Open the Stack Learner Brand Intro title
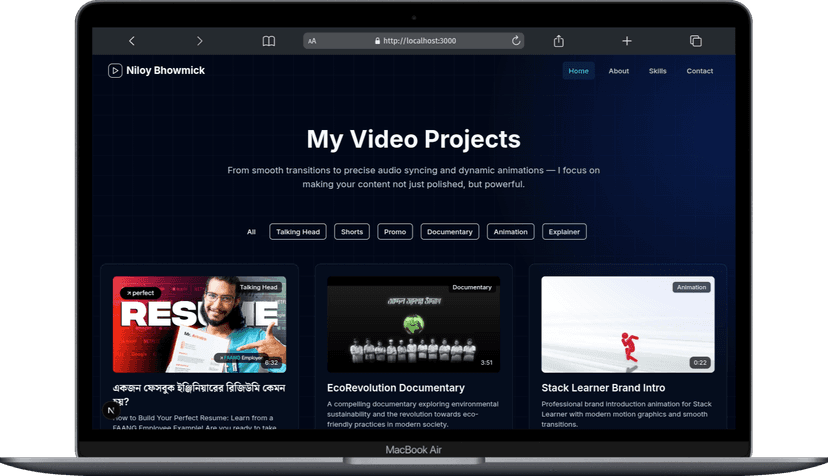 tap(603, 388)
